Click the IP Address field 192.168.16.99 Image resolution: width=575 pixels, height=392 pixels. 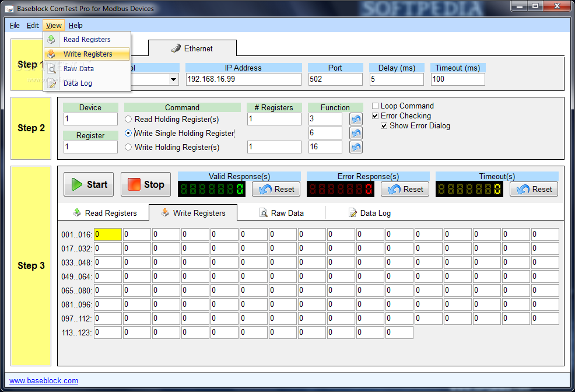244,79
